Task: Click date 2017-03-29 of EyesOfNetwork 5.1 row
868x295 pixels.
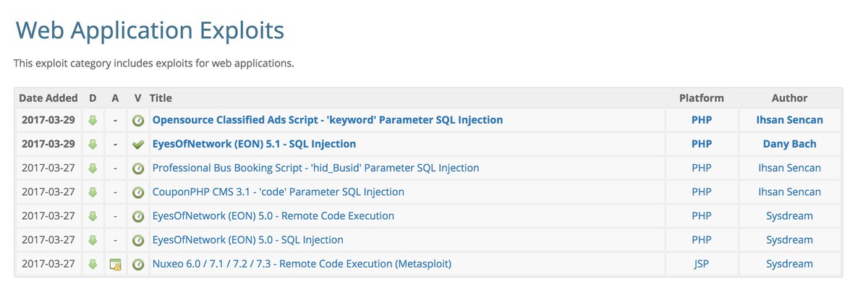Action: point(48,144)
